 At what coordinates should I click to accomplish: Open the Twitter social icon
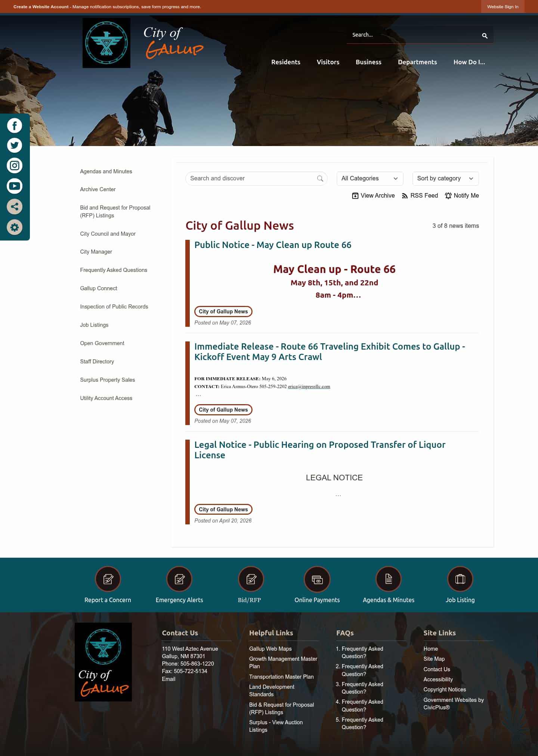(15, 145)
